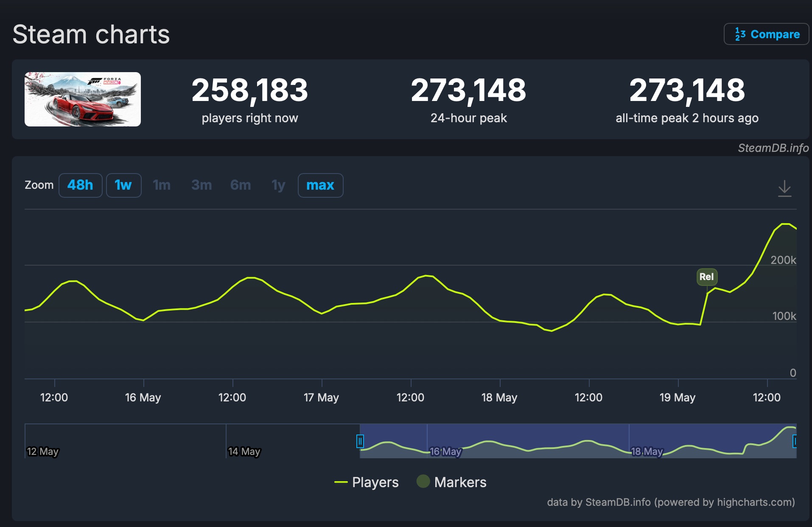The width and height of the screenshot is (812, 527).
Task: Click the Steam charts heading
Action: click(x=91, y=34)
